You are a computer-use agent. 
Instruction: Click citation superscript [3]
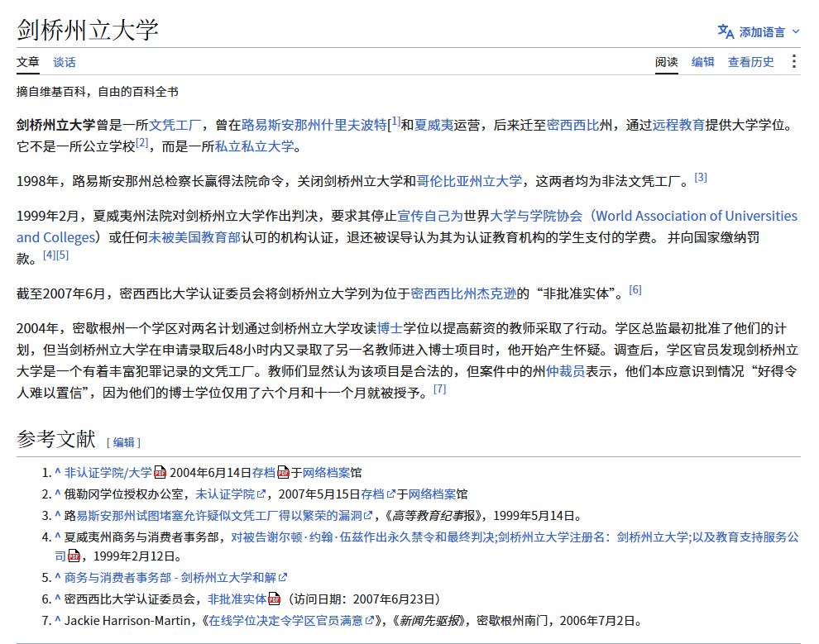tap(701, 178)
